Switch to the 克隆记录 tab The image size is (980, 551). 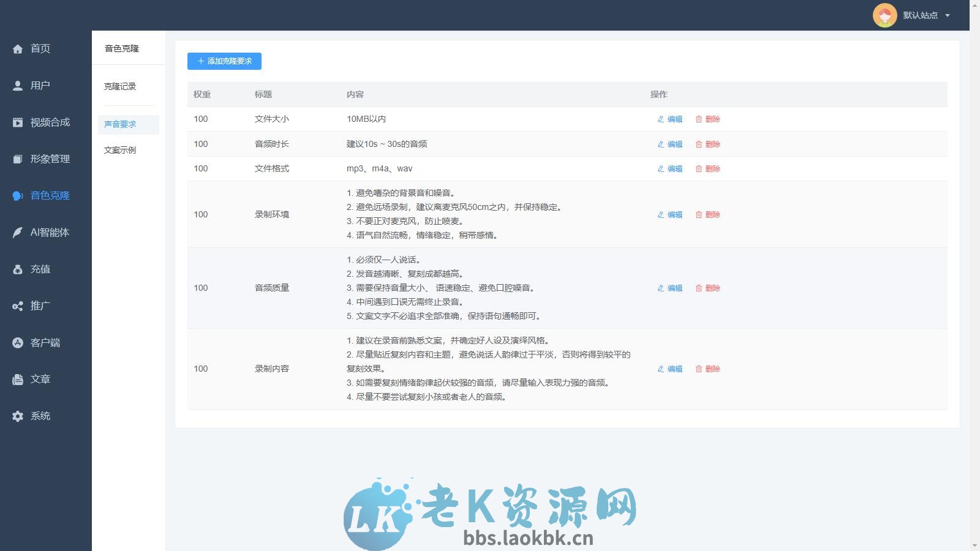coord(119,87)
